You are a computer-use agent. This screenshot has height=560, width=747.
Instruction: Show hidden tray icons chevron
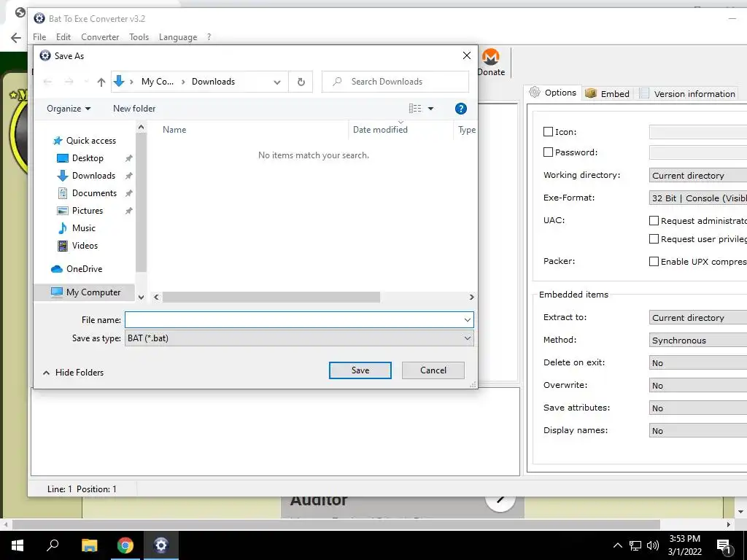617,545
